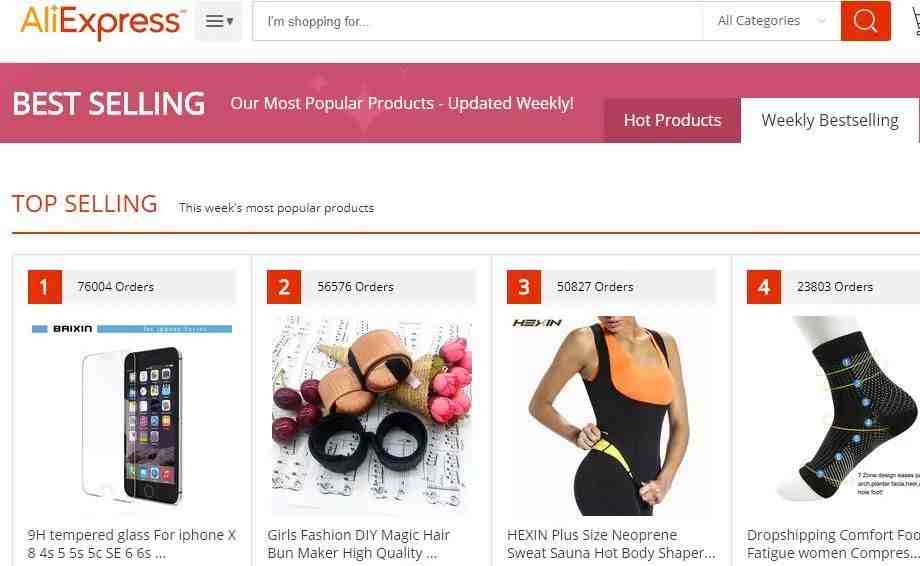Viewport: 920px width, 566px height.
Task: Open the HEXIN body shaper product image
Action: [x=611, y=416]
